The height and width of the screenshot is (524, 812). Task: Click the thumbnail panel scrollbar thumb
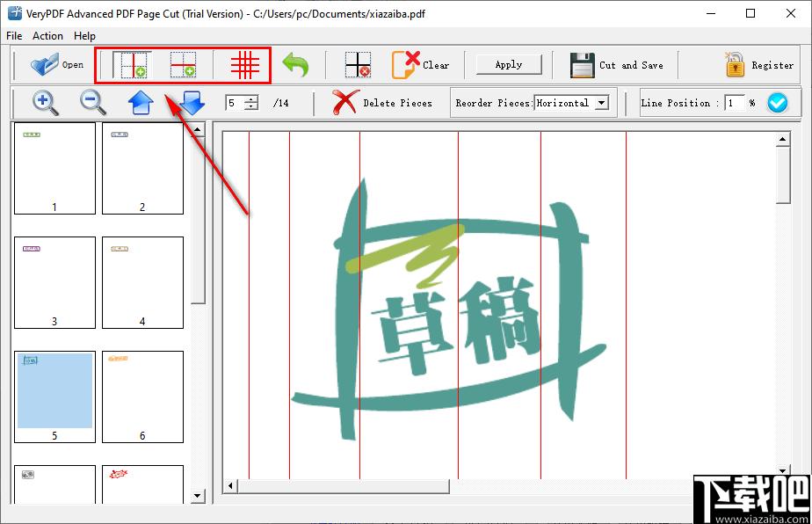tap(198, 221)
